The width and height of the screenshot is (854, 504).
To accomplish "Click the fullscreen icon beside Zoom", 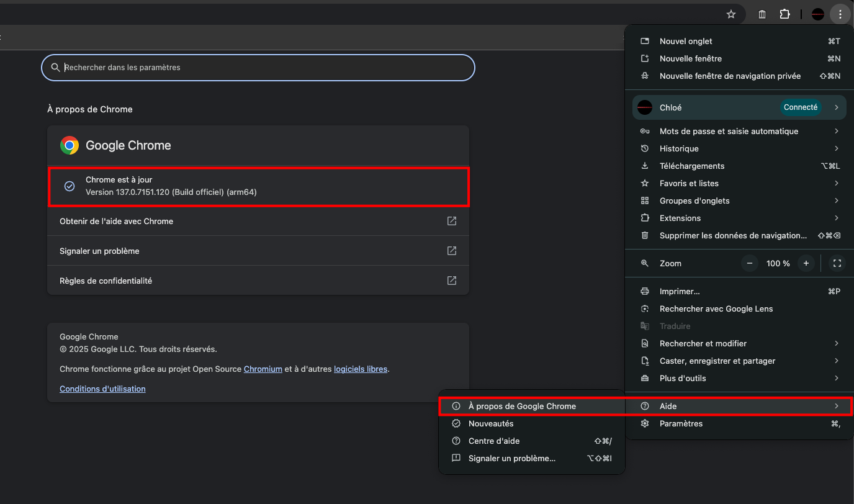I will click(837, 263).
